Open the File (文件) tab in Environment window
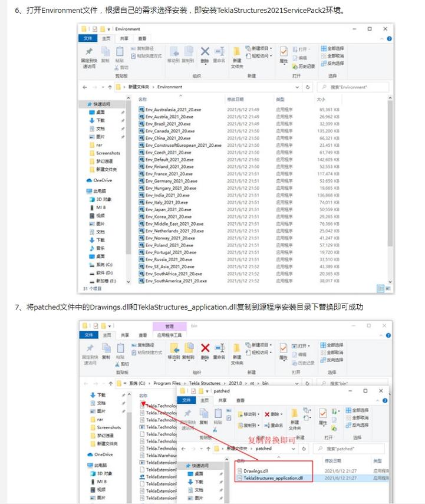425x504 pixels. click(88, 38)
